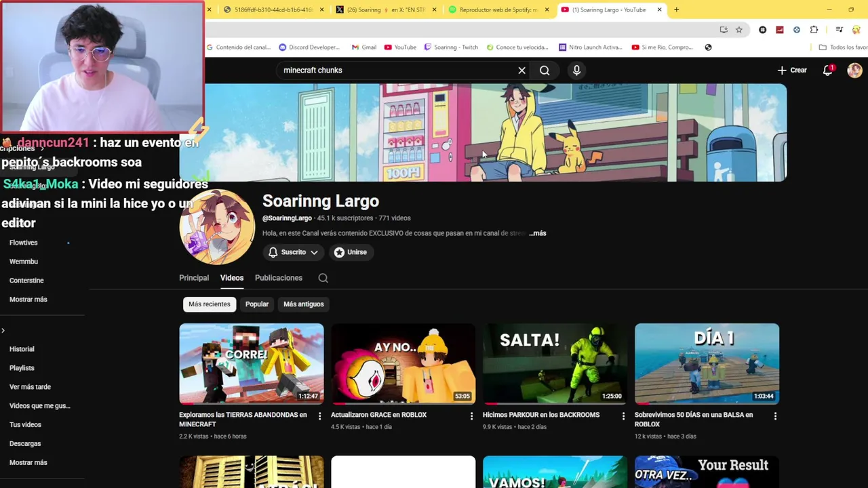Open the Publicaciones channel tab
This screenshot has height=488, width=868.
(279, 278)
